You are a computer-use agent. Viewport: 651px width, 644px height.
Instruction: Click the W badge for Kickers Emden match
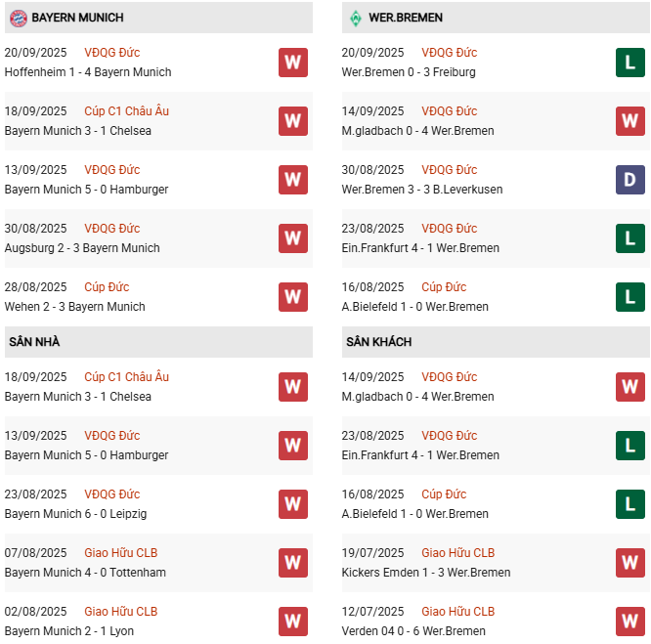point(630,563)
